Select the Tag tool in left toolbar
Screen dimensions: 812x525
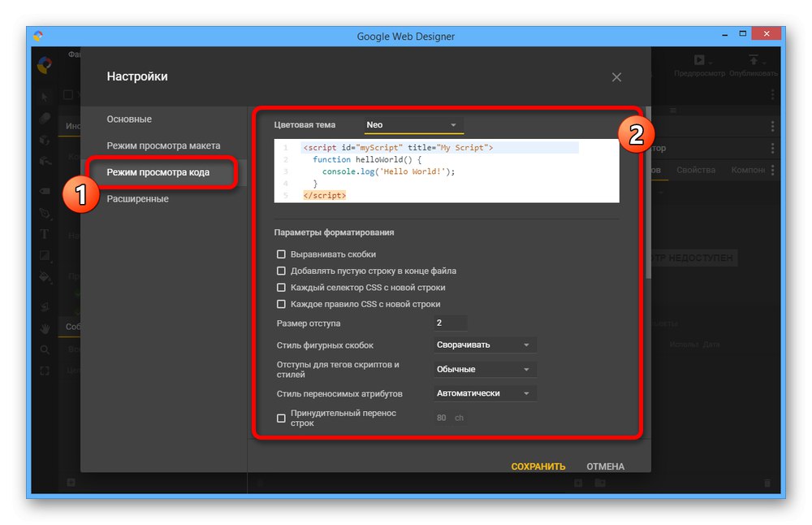[x=45, y=191]
